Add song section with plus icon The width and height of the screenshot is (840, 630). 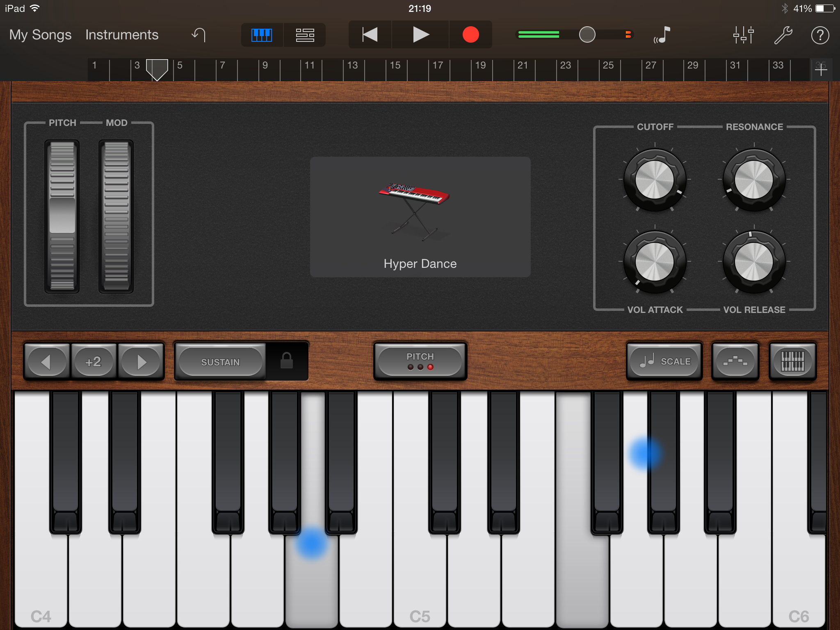821,70
